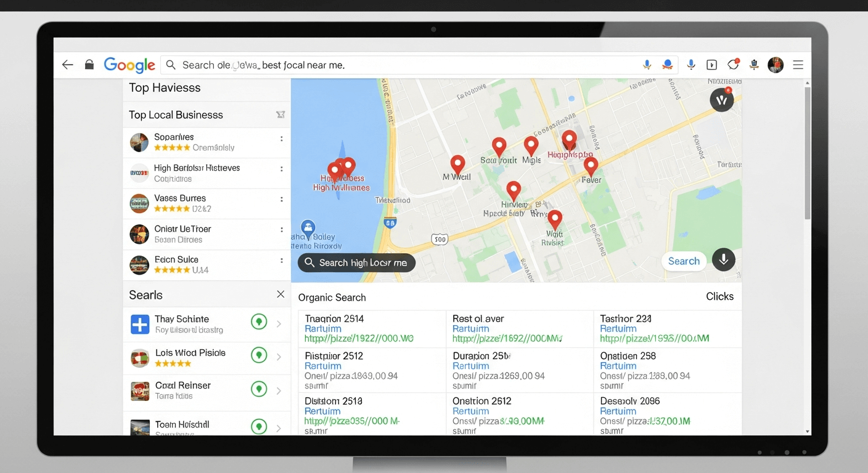Image resolution: width=868 pixels, height=473 pixels.
Task: Click the microphone voice search icon
Action: (647, 65)
